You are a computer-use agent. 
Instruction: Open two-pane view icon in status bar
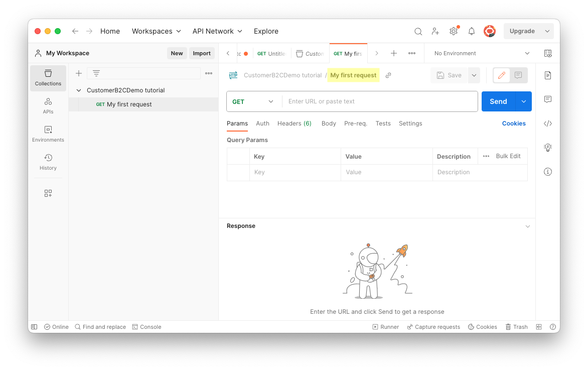[539, 327]
